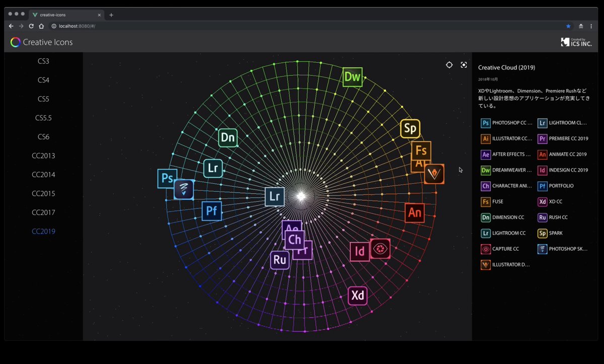
Task: Choose CC2014 from the version list
Action: tap(43, 175)
